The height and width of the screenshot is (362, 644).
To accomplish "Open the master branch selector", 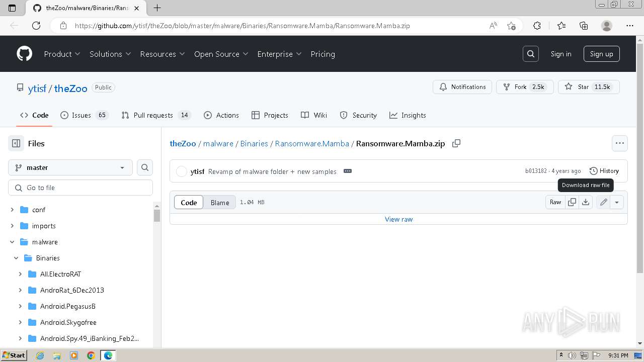I will [70, 167].
